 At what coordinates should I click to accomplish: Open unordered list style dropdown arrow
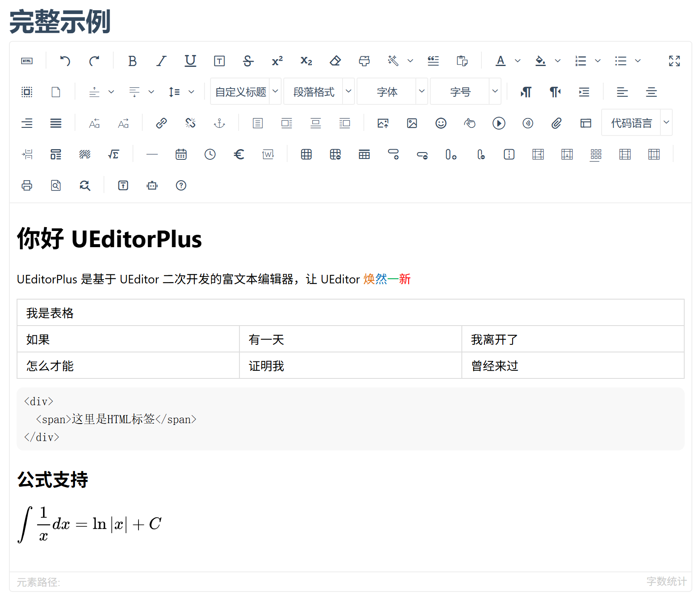tap(638, 61)
